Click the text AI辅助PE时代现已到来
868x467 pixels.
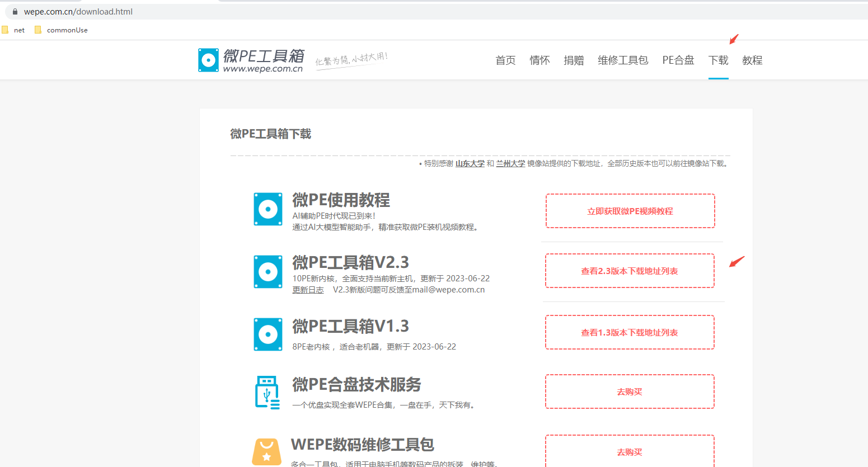pyautogui.click(x=334, y=216)
